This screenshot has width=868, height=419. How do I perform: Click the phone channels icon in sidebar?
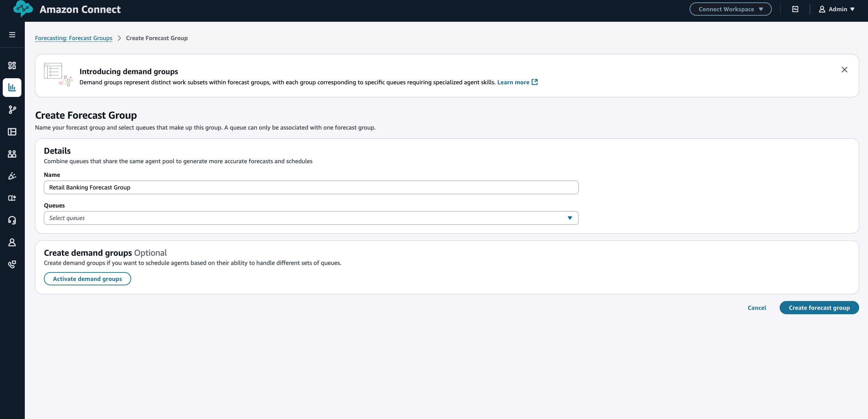click(x=12, y=264)
